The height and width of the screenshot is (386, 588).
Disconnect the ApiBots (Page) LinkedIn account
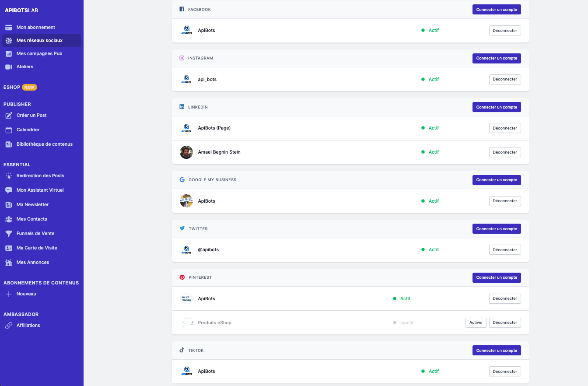pos(505,128)
